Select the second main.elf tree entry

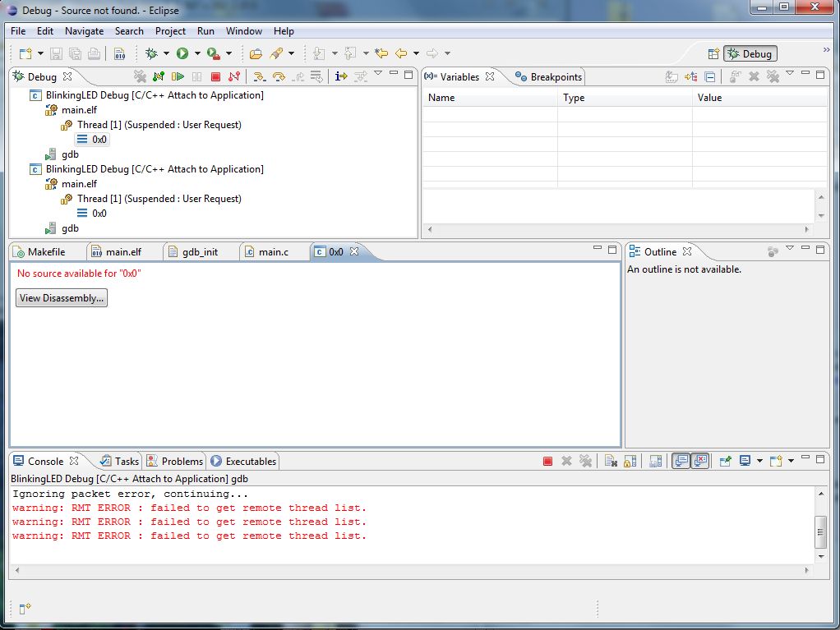pos(79,184)
